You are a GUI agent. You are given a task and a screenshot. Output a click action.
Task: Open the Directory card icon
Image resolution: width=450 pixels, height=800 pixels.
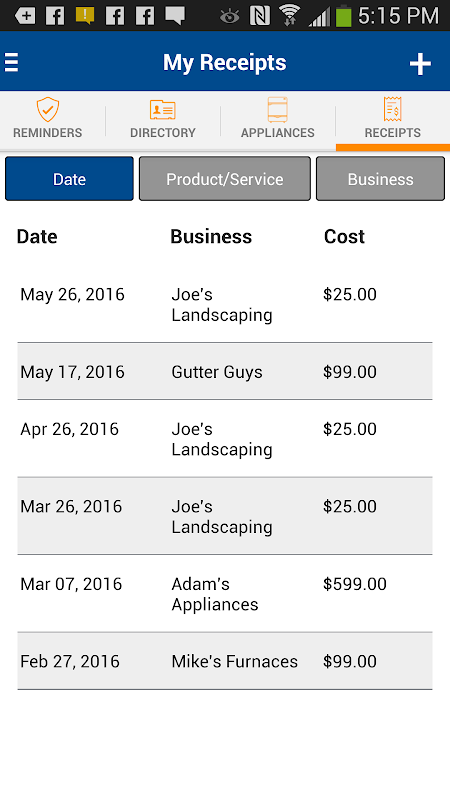point(163,110)
